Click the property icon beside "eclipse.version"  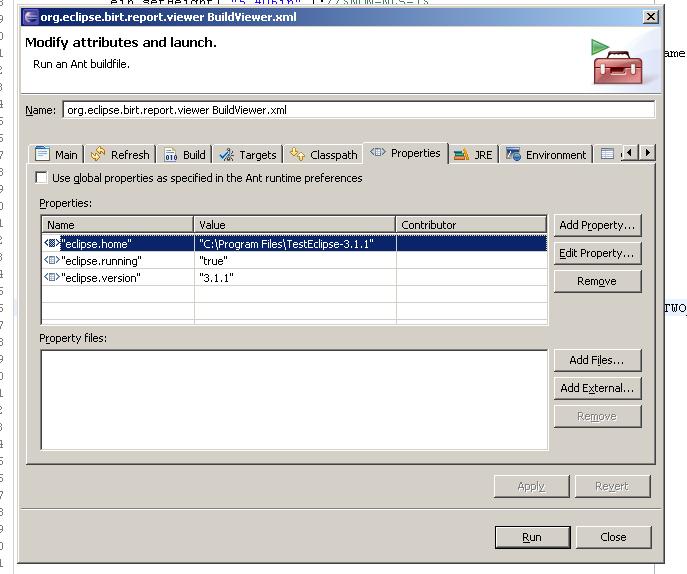(52, 277)
